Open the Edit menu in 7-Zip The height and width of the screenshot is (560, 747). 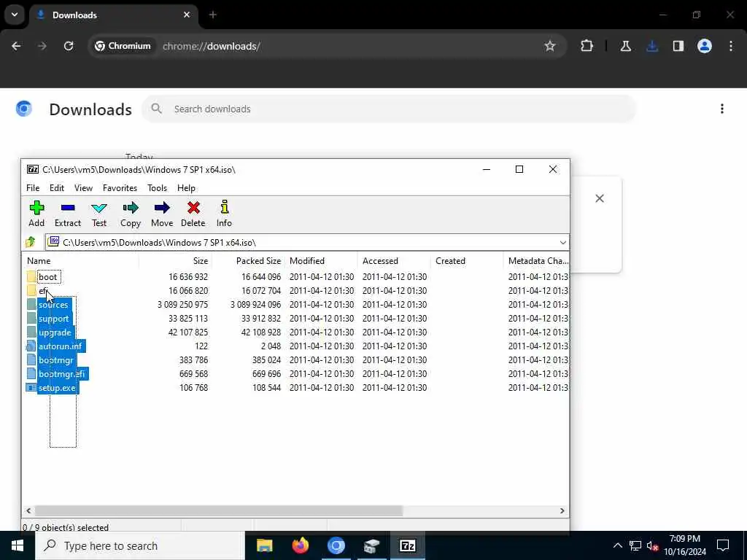[x=57, y=188]
